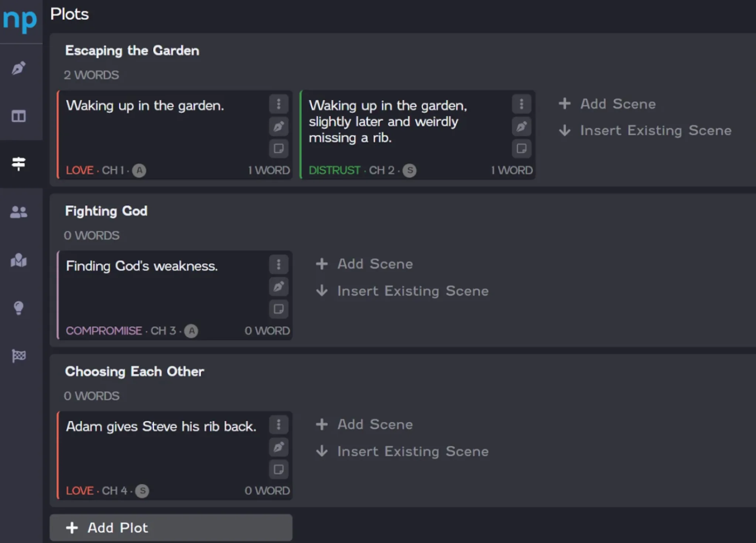Open the columns board sidebar icon
Screen dimensions: 756x543
[x=18, y=116]
